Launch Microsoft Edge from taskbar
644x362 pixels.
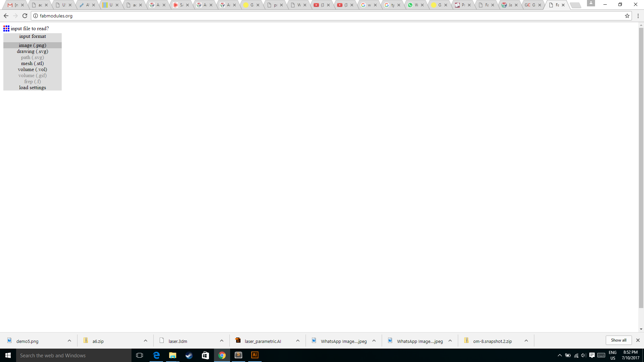[156, 355]
